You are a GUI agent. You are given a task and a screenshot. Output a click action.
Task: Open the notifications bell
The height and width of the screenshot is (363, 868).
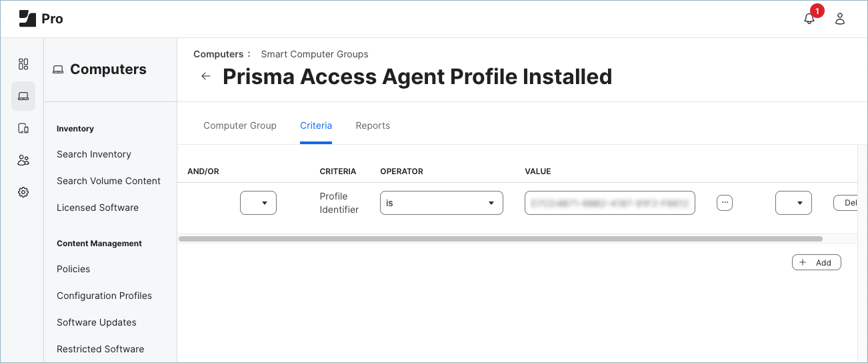click(x=809, y=19)
